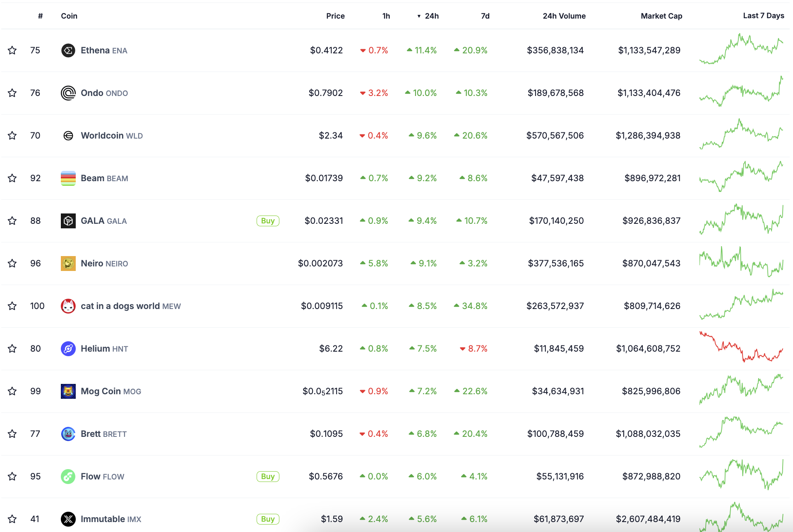
Task: Click the GALA cube logo icon
Action: click(x=68, y=221)
